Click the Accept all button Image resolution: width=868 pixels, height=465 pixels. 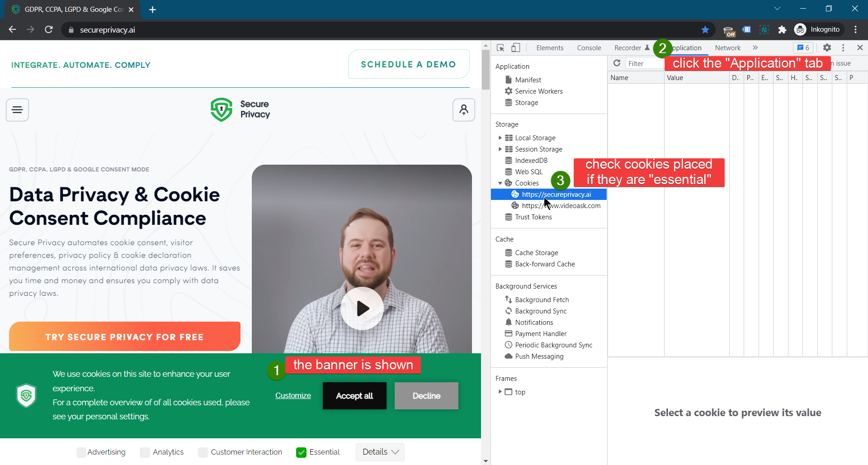(354, 396)
